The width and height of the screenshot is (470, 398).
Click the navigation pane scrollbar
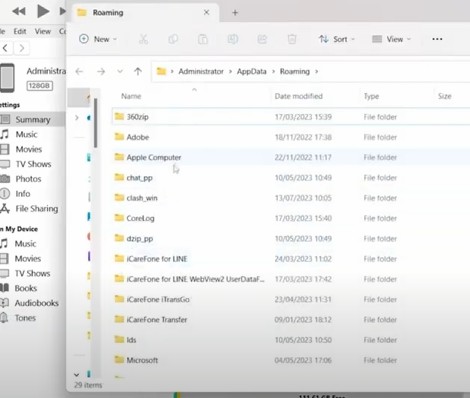click(x=96, y=123)
